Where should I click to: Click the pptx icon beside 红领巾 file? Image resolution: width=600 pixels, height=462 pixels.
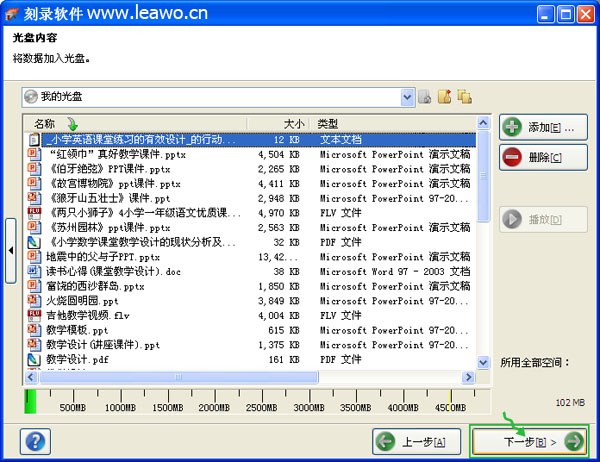tap(34, 154)
